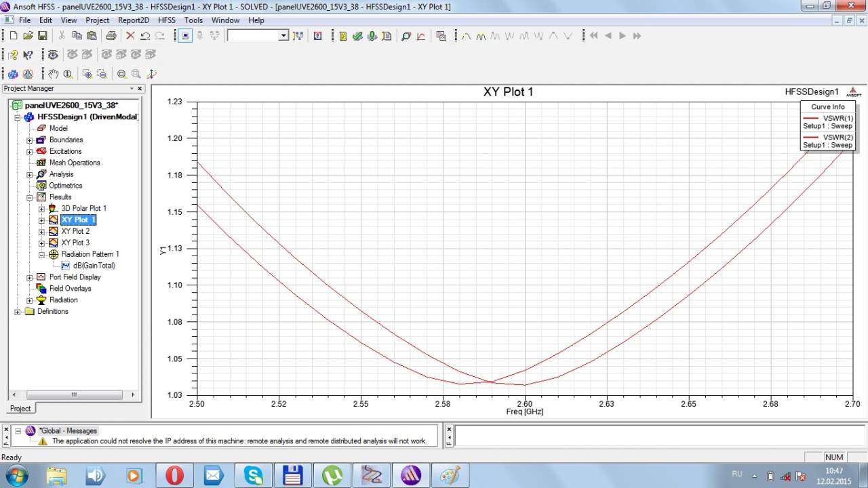The height and width of the screenshot is (488, 868).
Task: Collapse the Results tree node
Action: (x=30, y=197)
